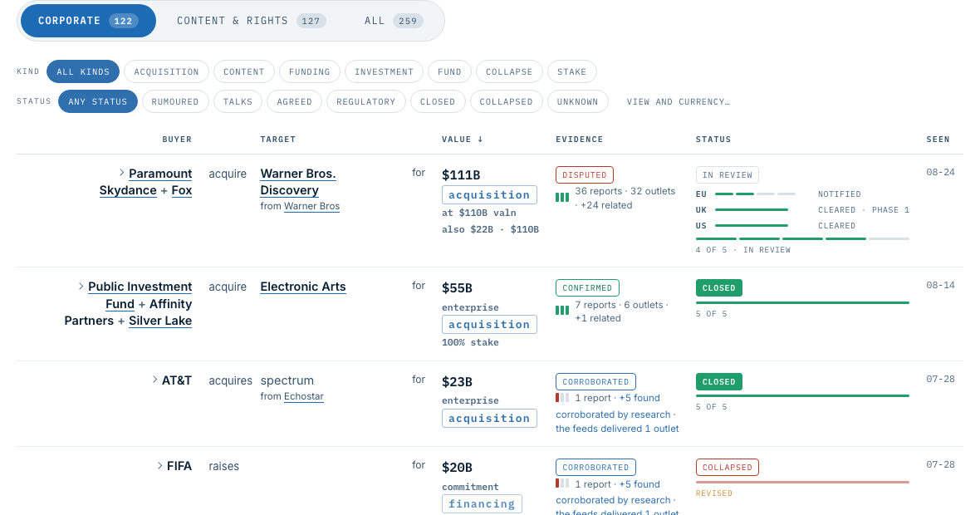Click the Collapsed status badge in FIFA row
The width and height of the screenshot is (980, 515).
click(x=727, y=468)
